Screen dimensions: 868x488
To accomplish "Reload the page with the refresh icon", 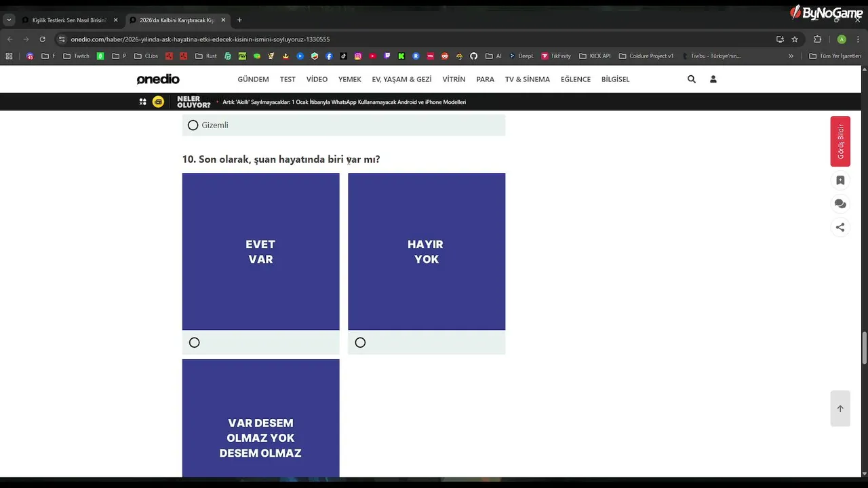I will (42, 39).
